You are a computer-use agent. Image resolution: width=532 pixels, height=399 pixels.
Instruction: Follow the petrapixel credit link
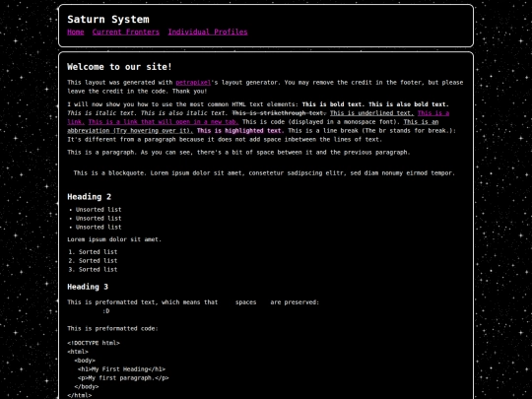193,83
